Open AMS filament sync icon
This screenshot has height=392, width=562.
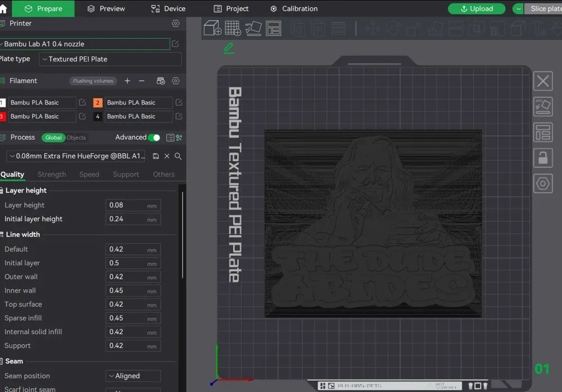click(x=161, y=81)
